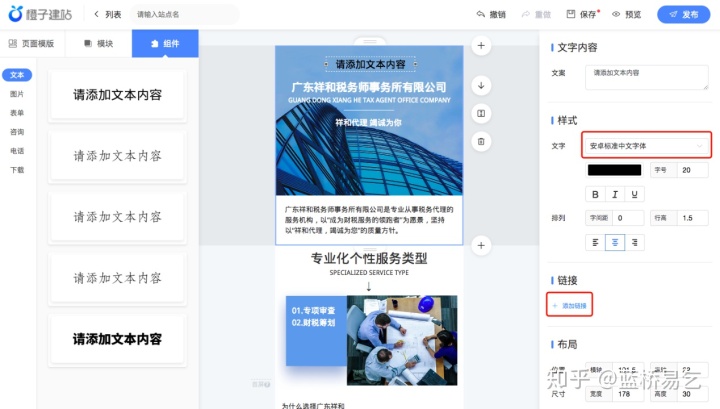Add block above with top plus icon

pyautogui.click(x=481, y=45)
